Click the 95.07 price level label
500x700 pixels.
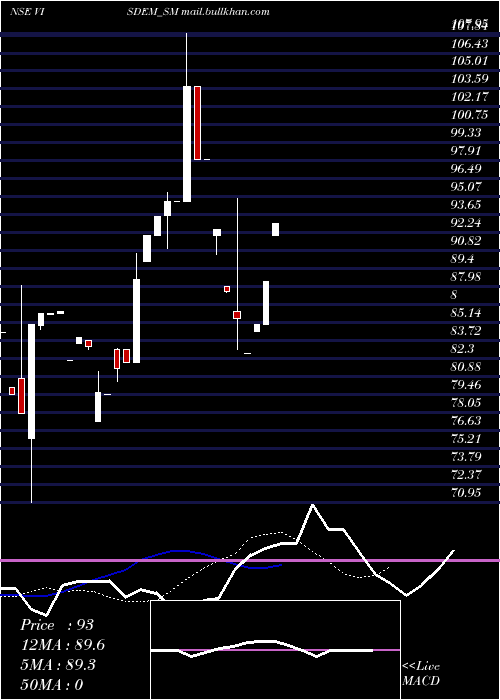coord(466,187)
